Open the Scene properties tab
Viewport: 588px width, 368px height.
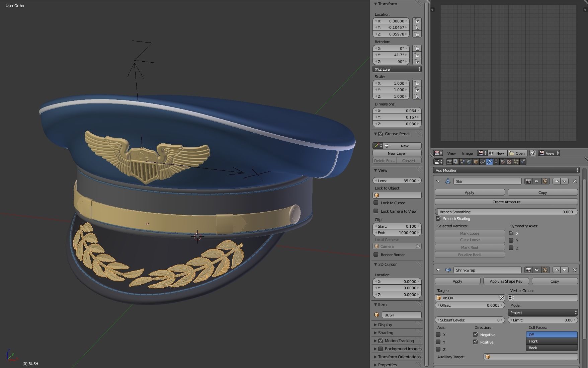(x=463, y=162)
